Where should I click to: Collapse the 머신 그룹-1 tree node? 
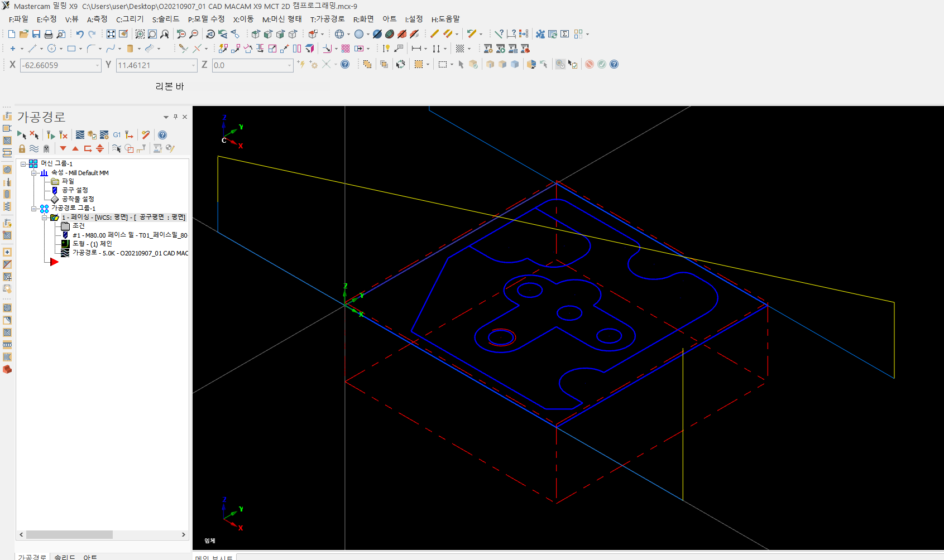tap(23, 164)
